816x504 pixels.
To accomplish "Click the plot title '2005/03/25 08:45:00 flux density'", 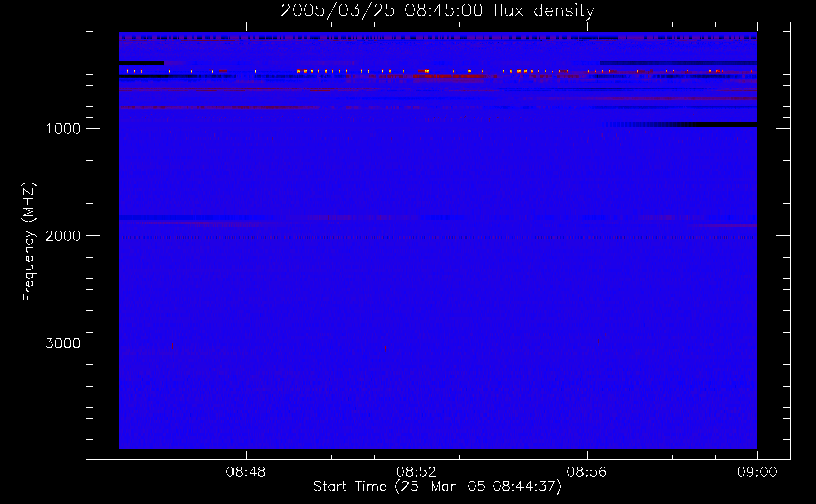I will pyautogui.click(x=437, y=10).
